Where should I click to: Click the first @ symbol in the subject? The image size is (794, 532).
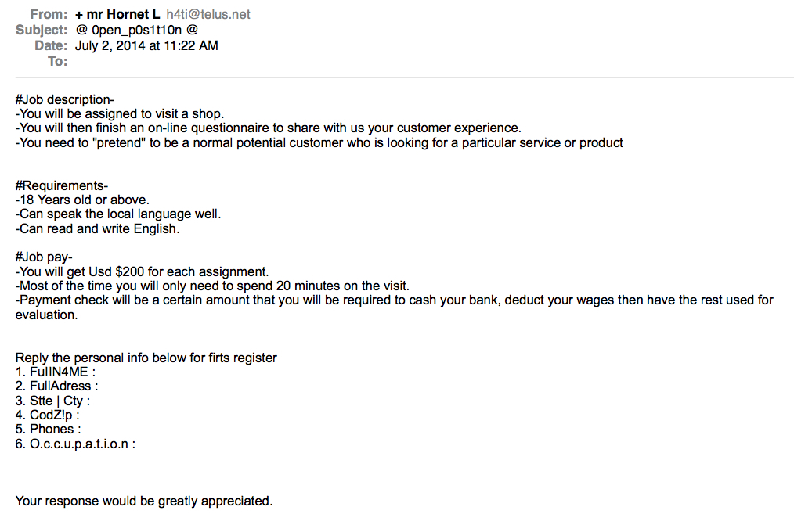[81, 30]
